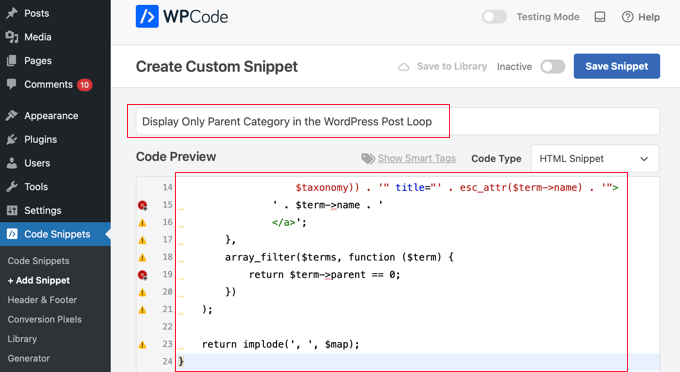Click the Save Snippet button

[617, 66]
